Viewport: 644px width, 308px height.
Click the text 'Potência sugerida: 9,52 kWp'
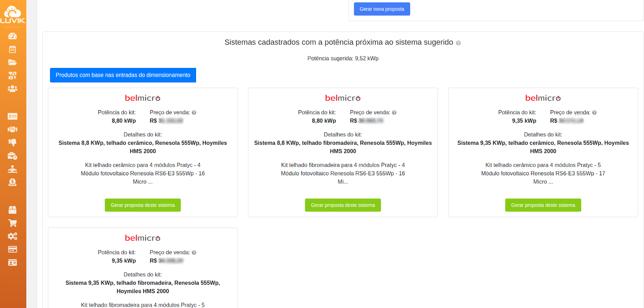pyautogui.click(x=343, y=58)
